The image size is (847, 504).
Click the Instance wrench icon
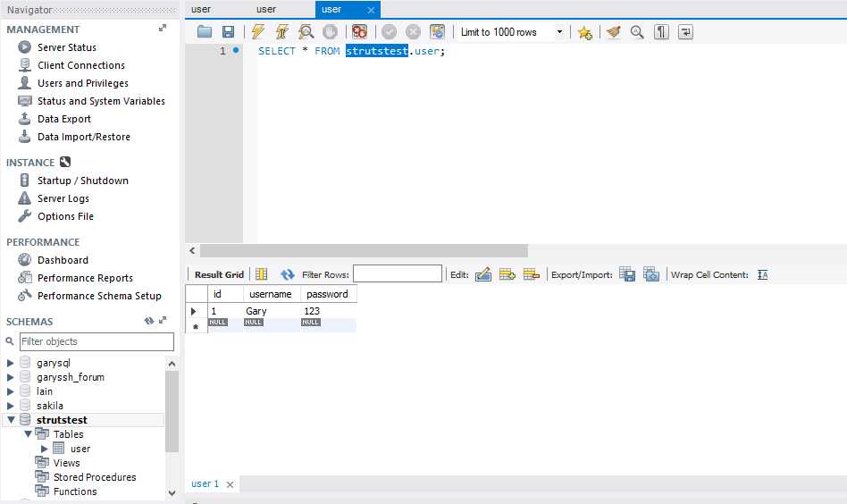point(65,162)
